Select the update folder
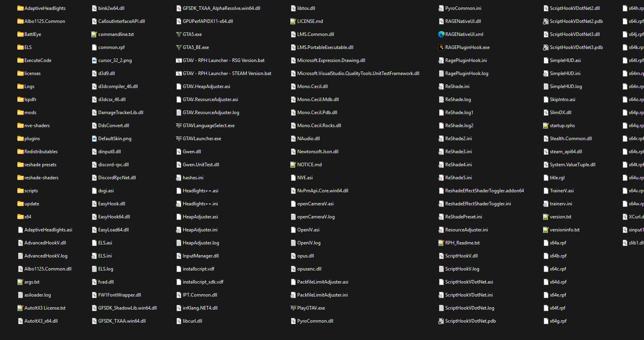Screen dimensions: 644x340 pyautogui.click(x=28, y=204)
